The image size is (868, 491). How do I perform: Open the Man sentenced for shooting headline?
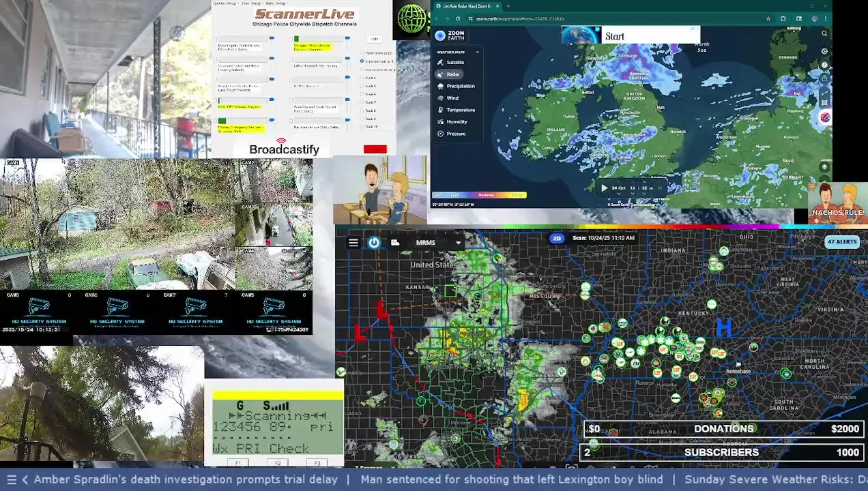pyautogui.click(x=511, y=479)
